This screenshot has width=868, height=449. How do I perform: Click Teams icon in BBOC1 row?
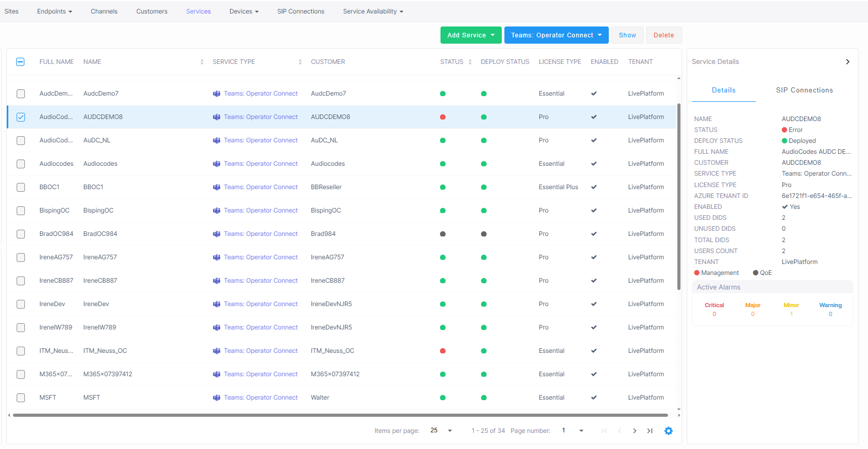217,187
